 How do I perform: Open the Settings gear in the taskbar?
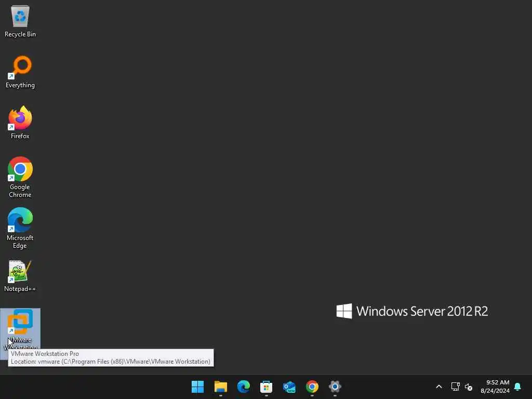[x=335, y=387]
